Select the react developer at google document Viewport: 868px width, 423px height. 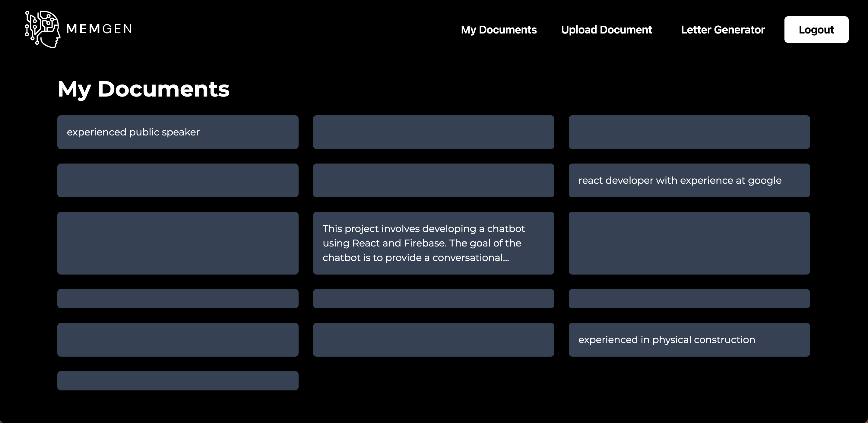click(x=689, y=180)
